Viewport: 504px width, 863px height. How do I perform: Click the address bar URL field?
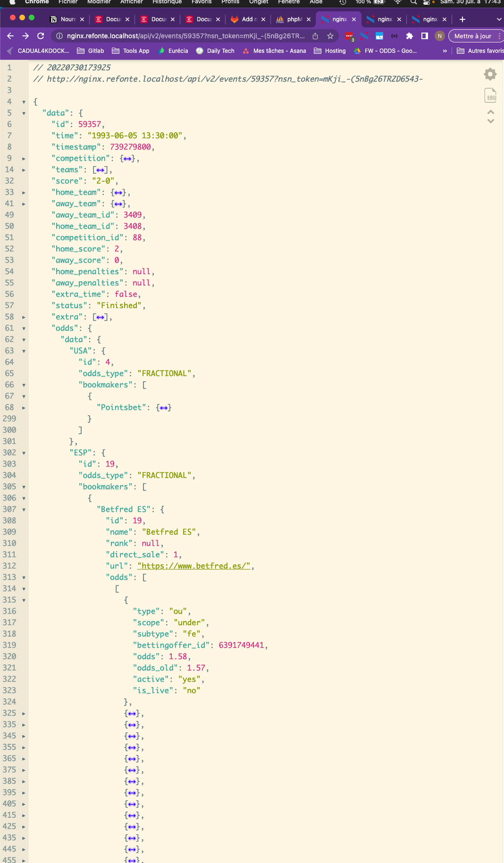tap(185, 36)
